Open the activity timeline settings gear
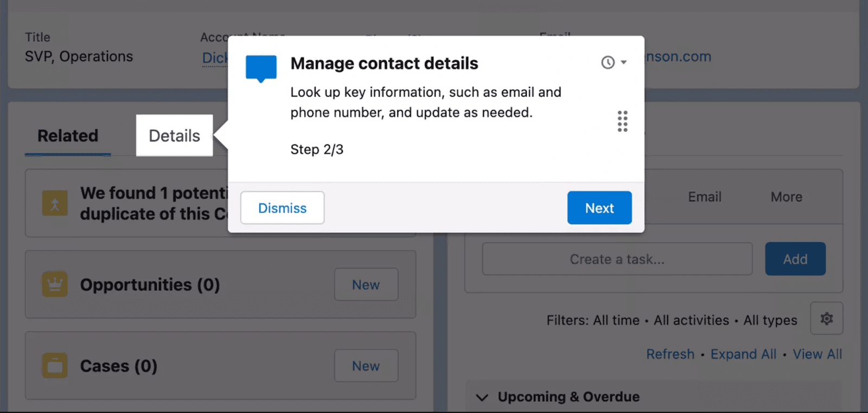This screenshot has width=868, height=413. pos(827,319)
